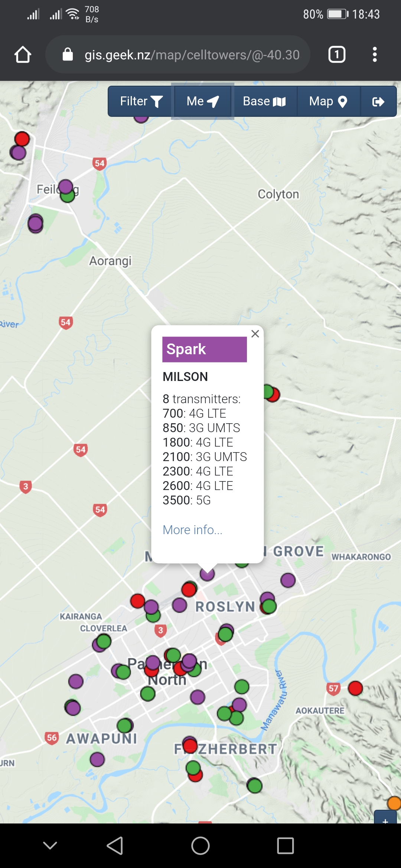
Task: Select the red tower marker near Aokautere
Action: coord(355,688)
